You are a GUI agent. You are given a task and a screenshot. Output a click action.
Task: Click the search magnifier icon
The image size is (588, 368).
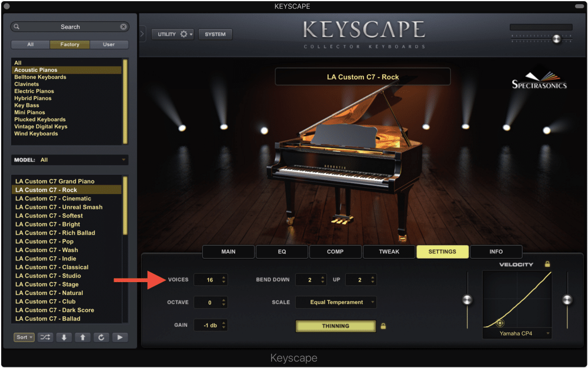point(16,26)
